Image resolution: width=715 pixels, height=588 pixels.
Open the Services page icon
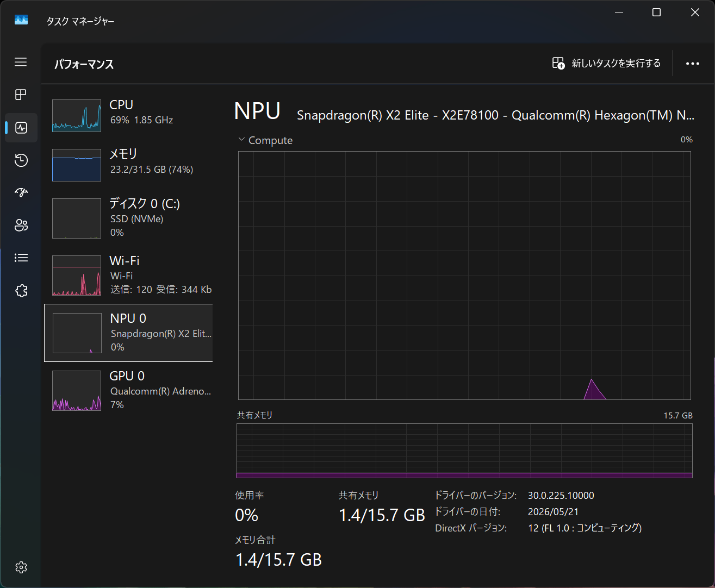click(x=21, y=291)
